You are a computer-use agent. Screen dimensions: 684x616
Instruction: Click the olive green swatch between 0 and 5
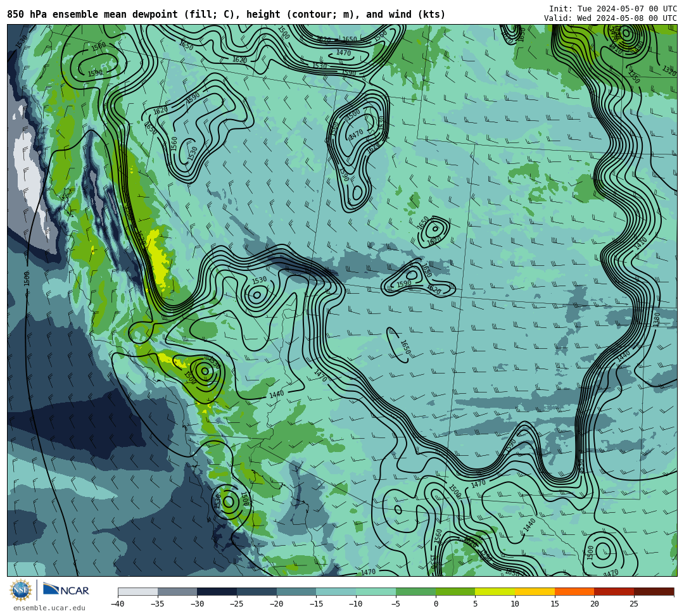click(x=455, y=591)
